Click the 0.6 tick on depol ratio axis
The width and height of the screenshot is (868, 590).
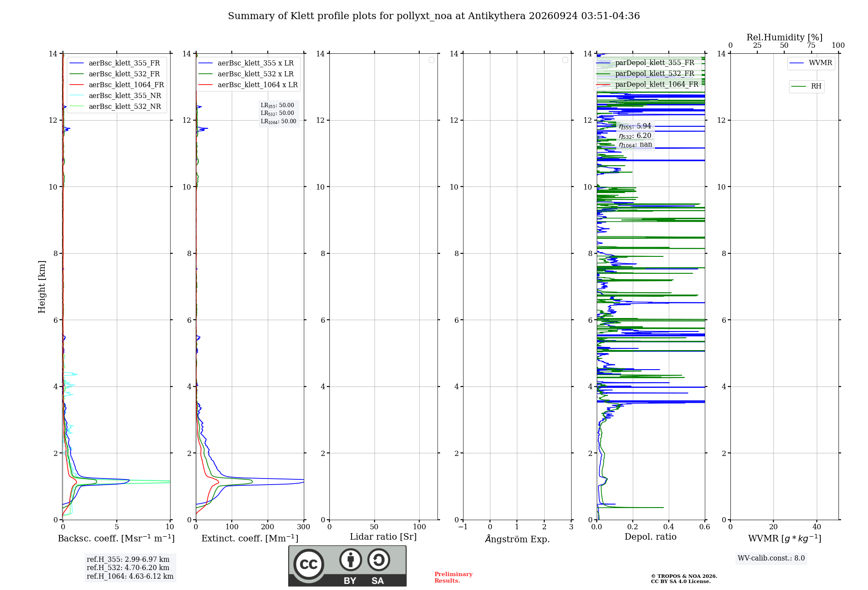pyautogui.click(x=704, y=527)
